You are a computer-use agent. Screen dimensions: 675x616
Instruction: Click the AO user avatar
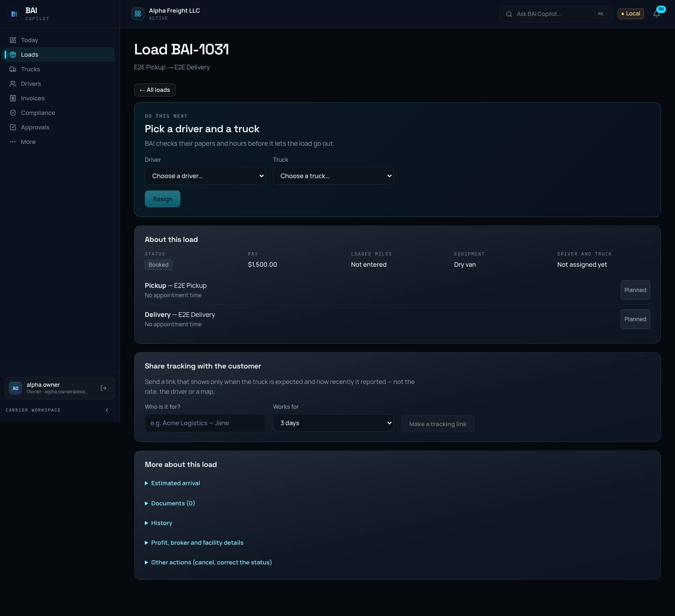[x=15, y=388]
